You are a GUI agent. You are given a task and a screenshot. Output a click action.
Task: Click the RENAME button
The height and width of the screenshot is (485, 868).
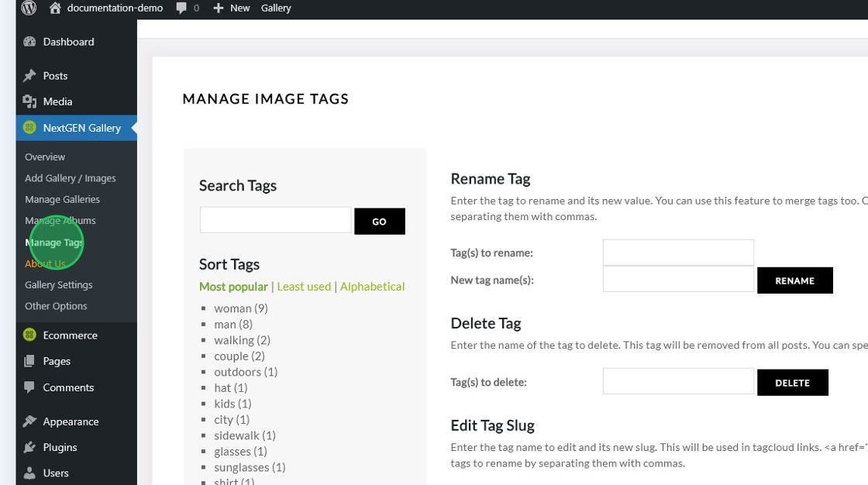pyautogui.click(x=794, y=280)
